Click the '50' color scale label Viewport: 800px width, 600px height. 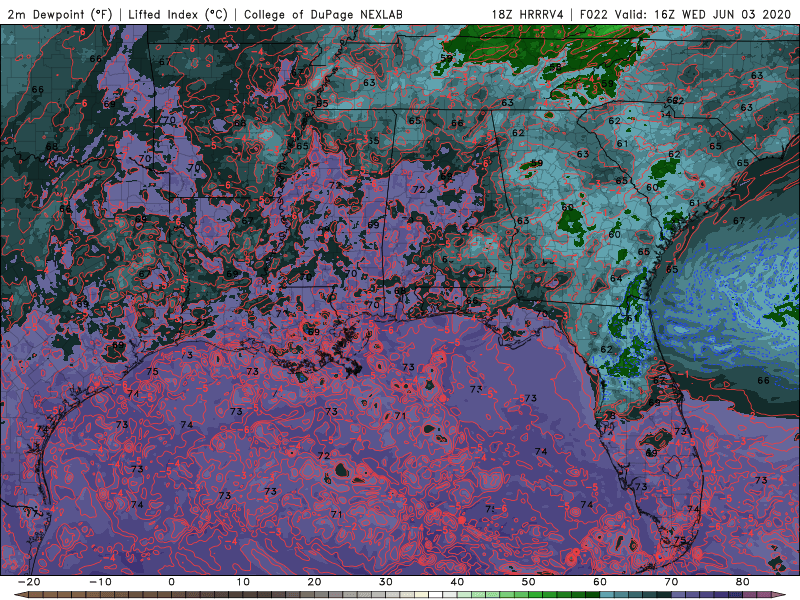pos(529,582)
